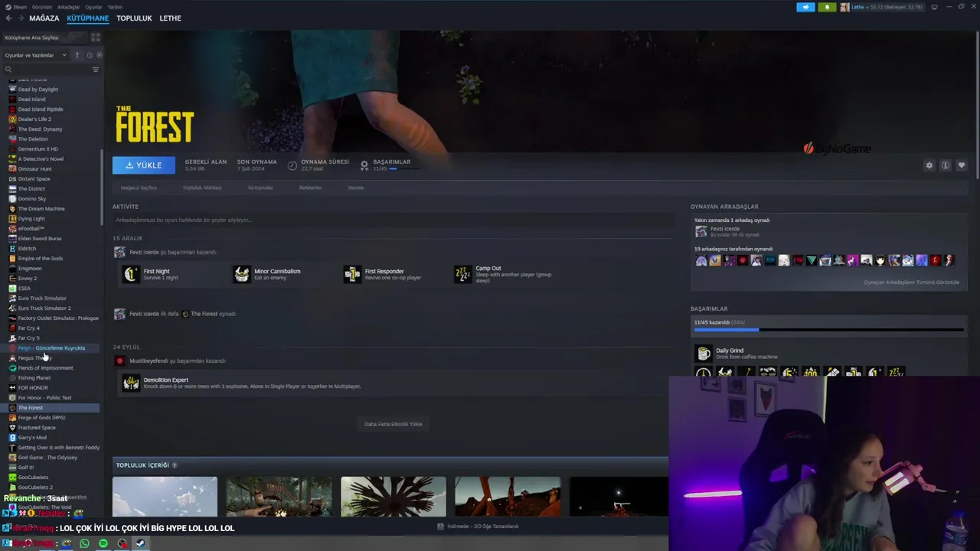Screen dimensions: 980x551
Task: Click Daha Fazla Etkinlik Yükle
Action: [x=393, y=424]
